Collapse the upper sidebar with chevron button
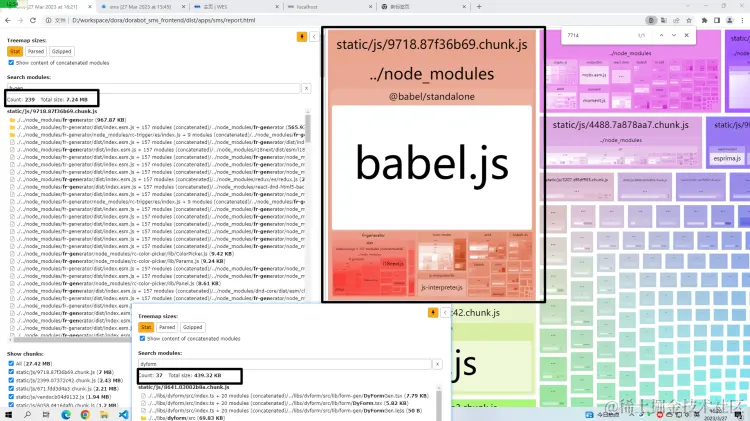The height and width of the screenshot is (421, 750). [x=314, y=37]
